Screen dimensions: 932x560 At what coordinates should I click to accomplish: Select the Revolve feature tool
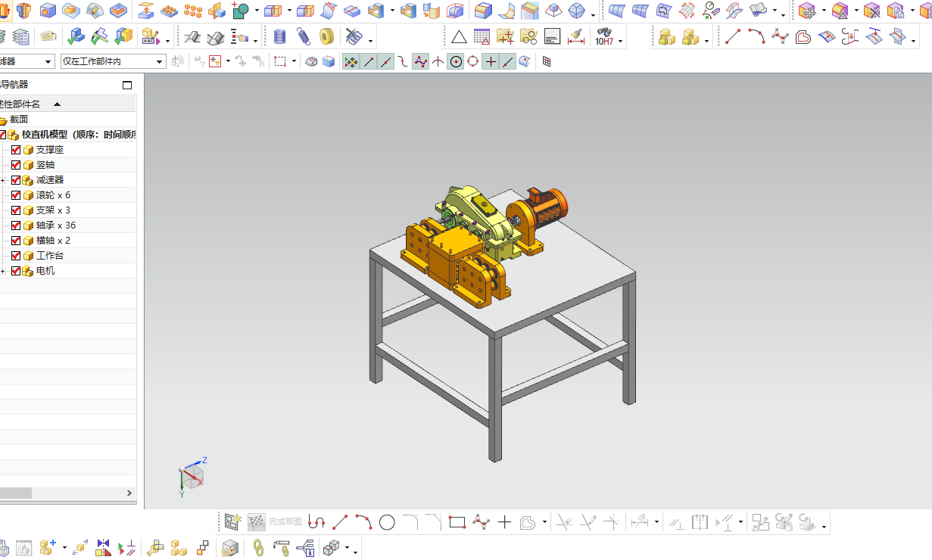tap(24, 11)
